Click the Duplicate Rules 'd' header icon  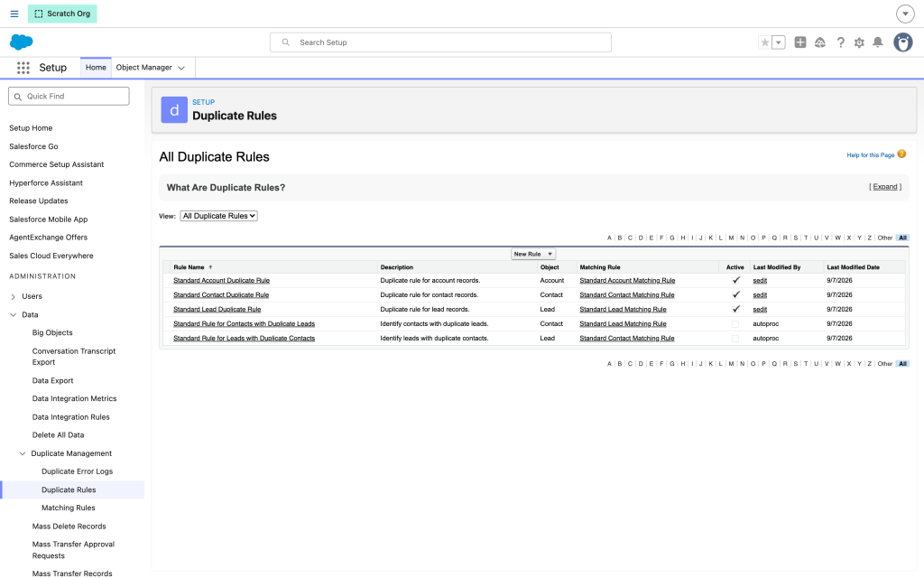[x=174, y=109]
